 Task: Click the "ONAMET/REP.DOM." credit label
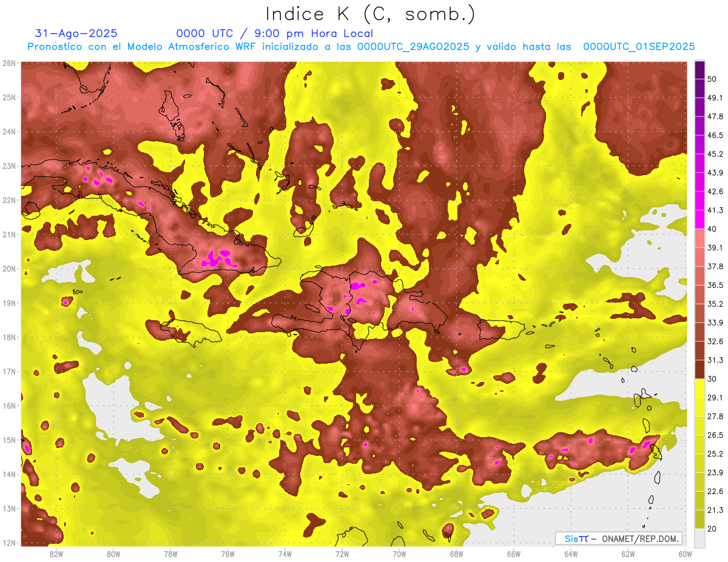coord(640,538)
